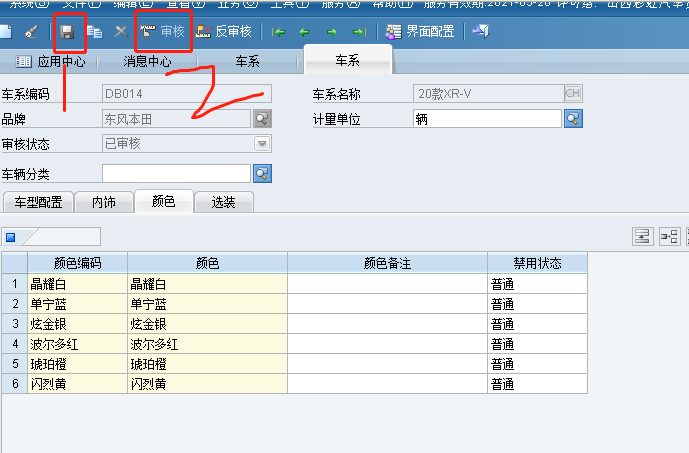Open the 品牌 lookup search icon

[x=262, y=119]
